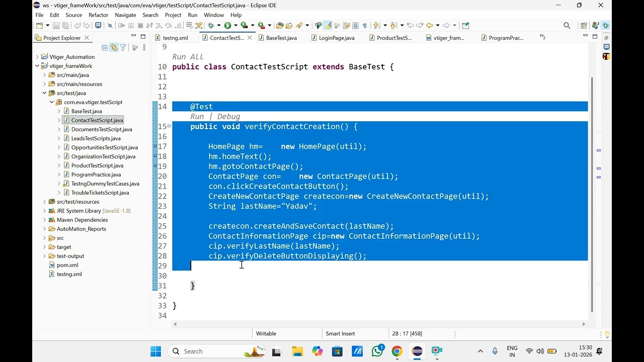Click Access Commands magnifier icon

[567, 25]
